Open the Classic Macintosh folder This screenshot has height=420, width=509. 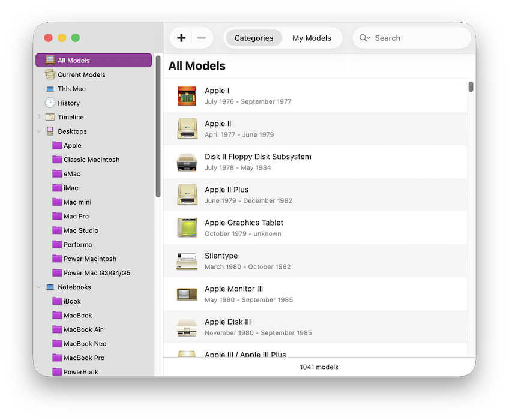pos(86,160)
